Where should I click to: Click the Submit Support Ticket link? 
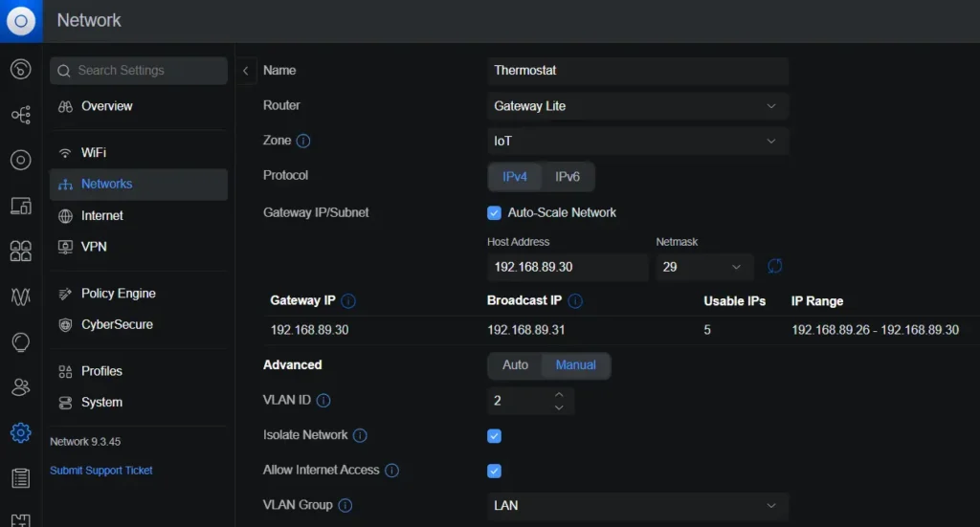click(x=101, y=471)
